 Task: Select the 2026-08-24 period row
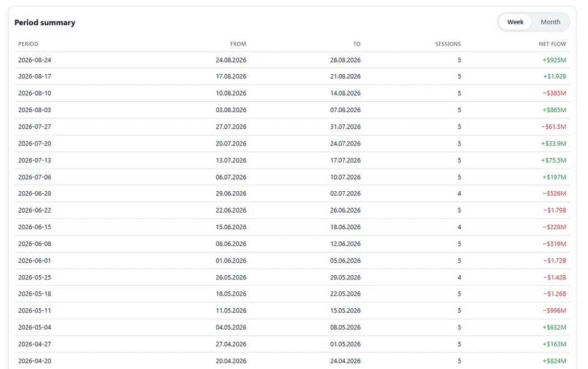292,60
